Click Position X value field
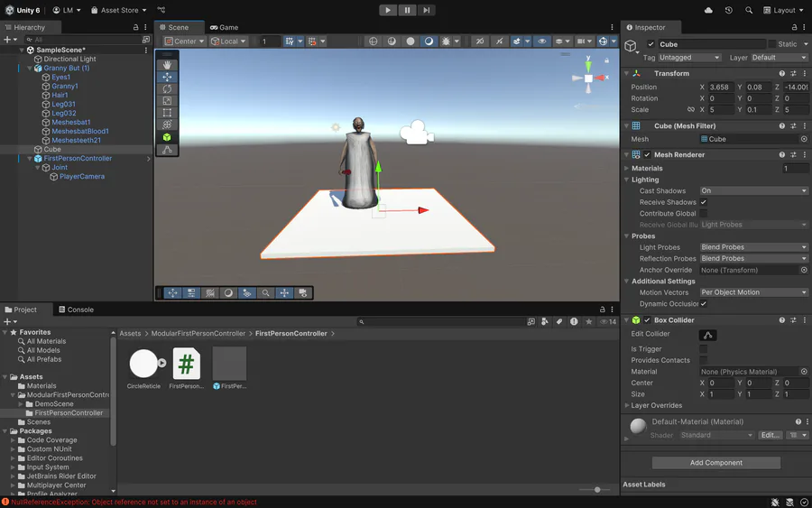This screenshot has width=812, height=508. pos(721,87)
